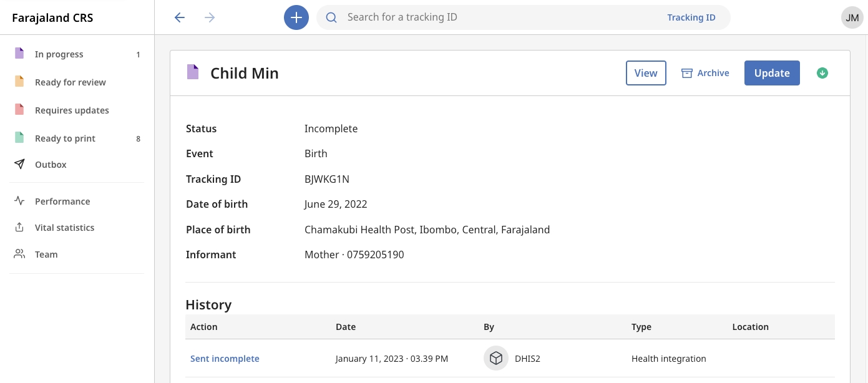Go back with the left arrow
Image resolution: width=868 pixels, height=383 pixels.
(x=180, y=17)
